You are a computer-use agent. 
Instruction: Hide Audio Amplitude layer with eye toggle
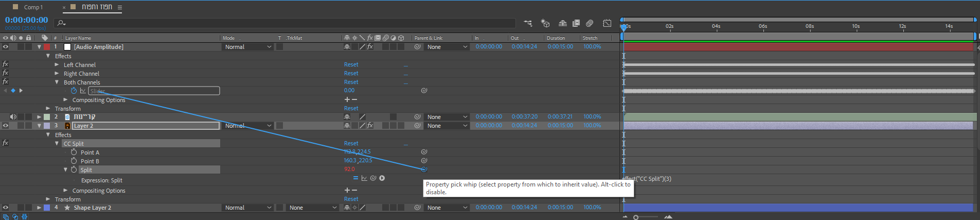click(6, 47)
